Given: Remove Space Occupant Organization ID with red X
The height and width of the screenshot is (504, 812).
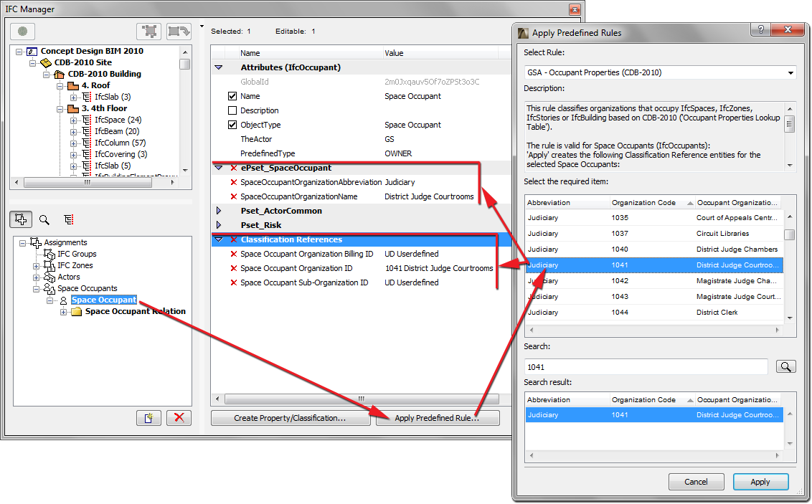Looking at the screenshot, I should [234, 268].
